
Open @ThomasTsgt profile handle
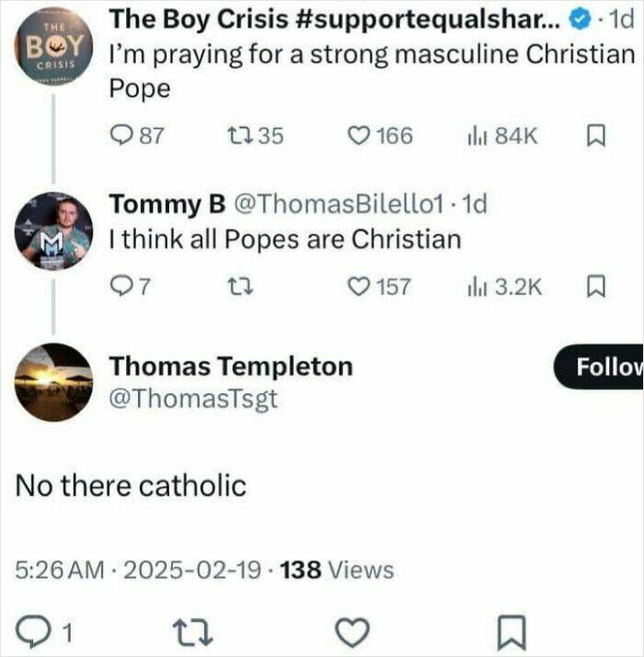(193, 398)
